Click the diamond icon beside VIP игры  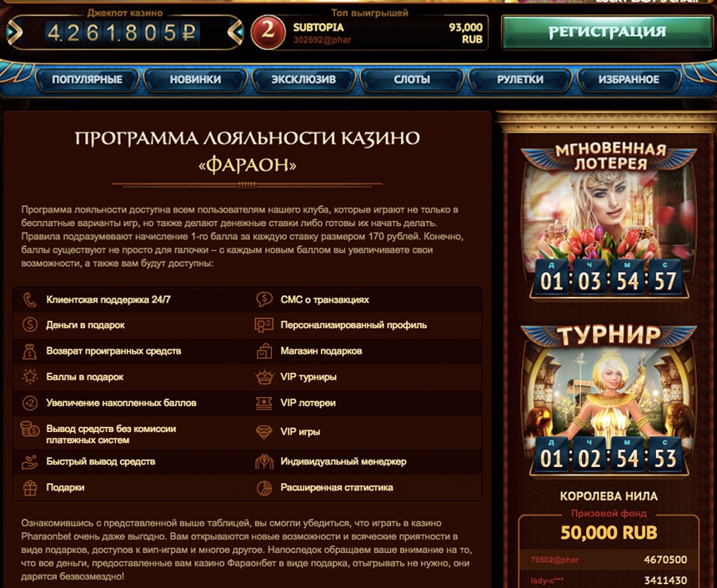263,432
